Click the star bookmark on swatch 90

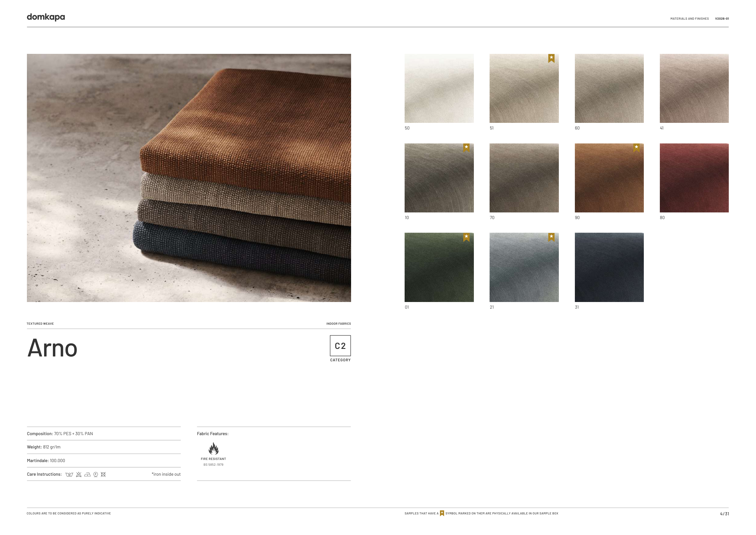[x=636, y=148]
